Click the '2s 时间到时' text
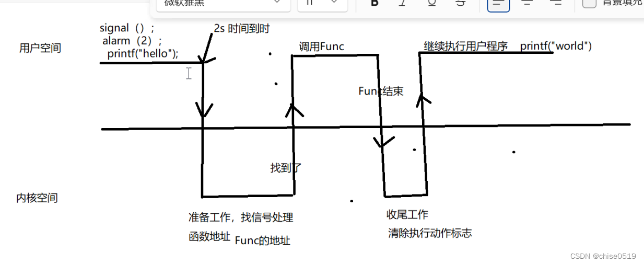644x264 pixels. 241,29
